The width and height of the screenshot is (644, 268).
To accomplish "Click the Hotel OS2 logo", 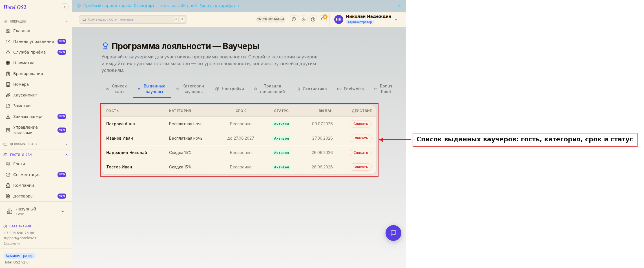I will pyautogui.click(x=15, y=7).
